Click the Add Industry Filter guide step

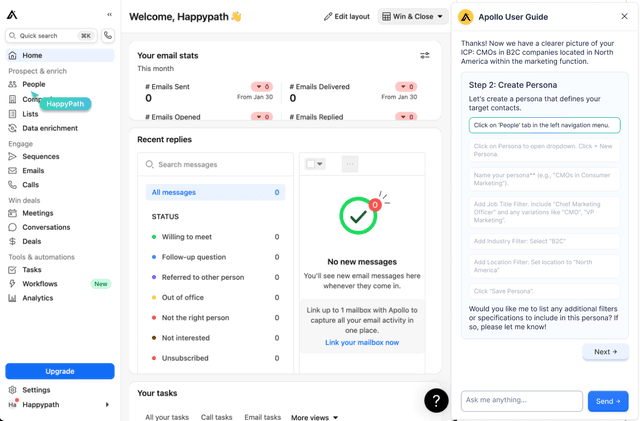point(544,241)
